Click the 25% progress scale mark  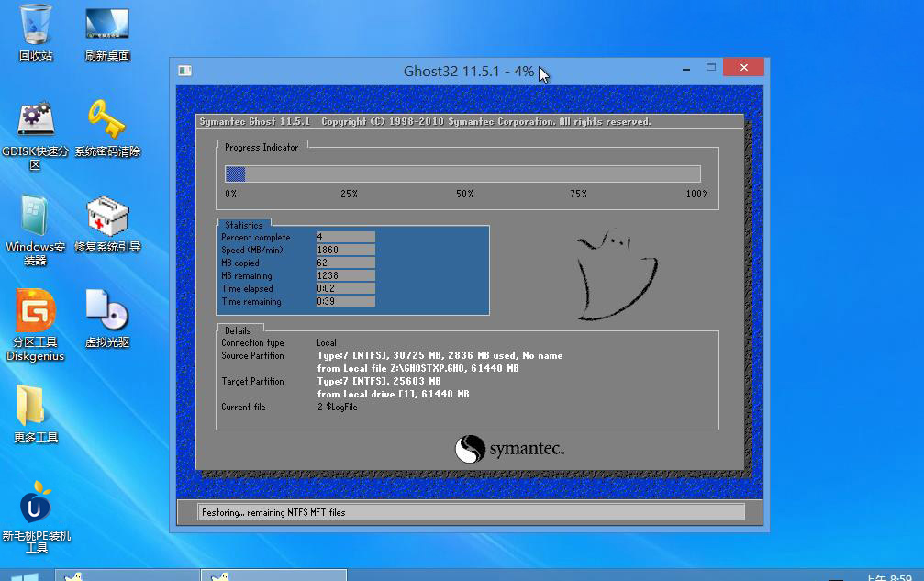point(349,194)
